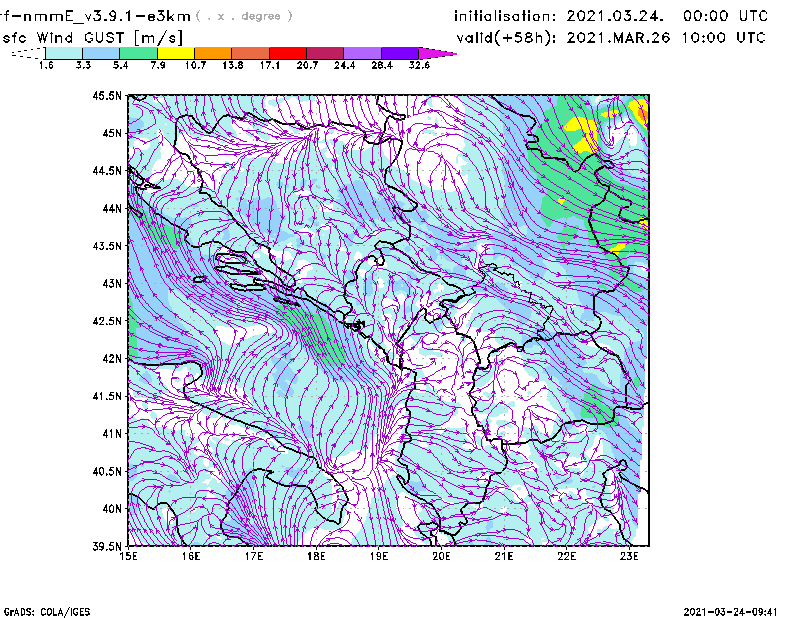The image size is (800, 618).
Task: Click the magenta arrow end of legend
Action: pos(437,53)
